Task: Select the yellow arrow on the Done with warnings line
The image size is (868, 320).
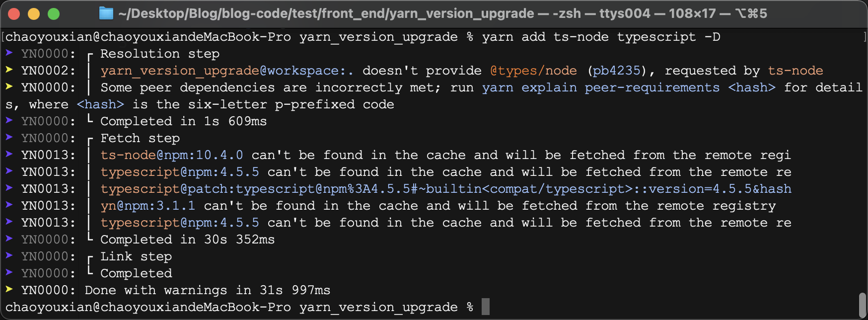Action: [x=9, y=290]
